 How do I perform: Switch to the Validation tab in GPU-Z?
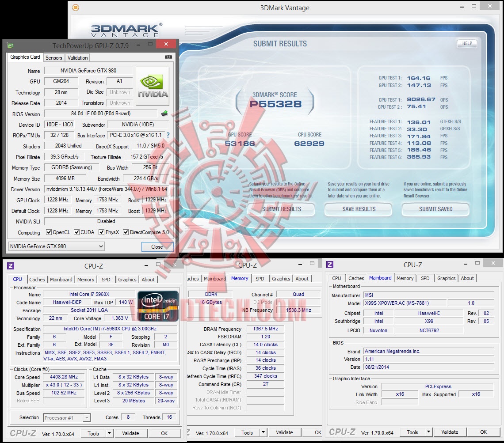point(77,58)
